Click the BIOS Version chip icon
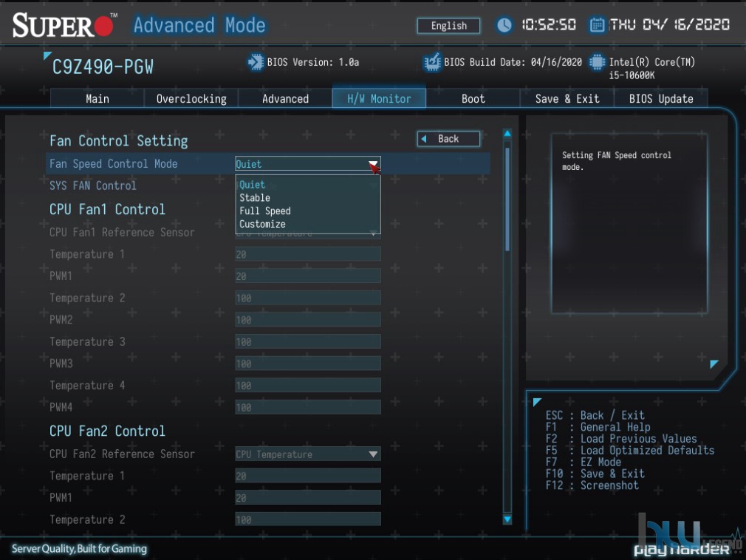Screen dimensions: 746x560 pyautogui.click(x=256, y=62)
